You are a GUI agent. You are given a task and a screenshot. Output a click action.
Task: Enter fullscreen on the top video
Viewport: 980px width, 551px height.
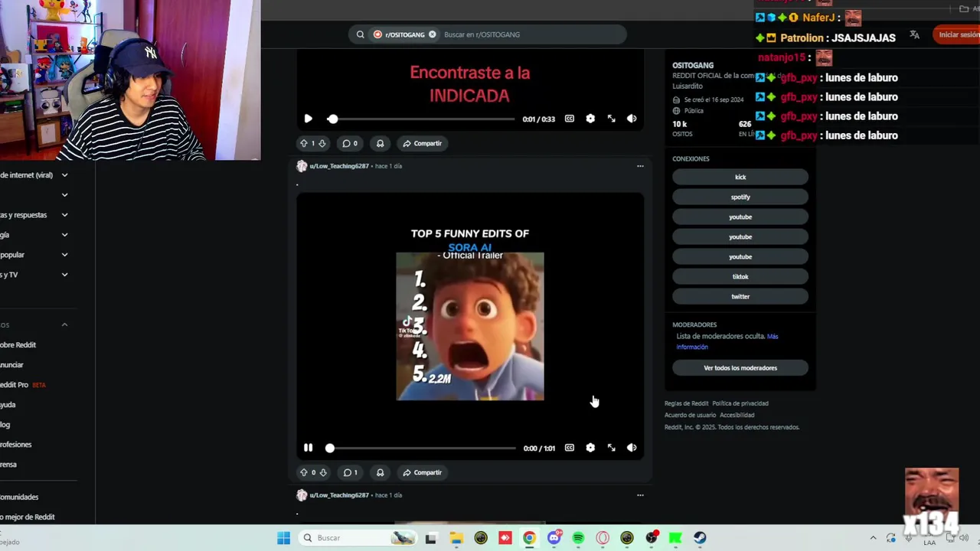(611, 119)
